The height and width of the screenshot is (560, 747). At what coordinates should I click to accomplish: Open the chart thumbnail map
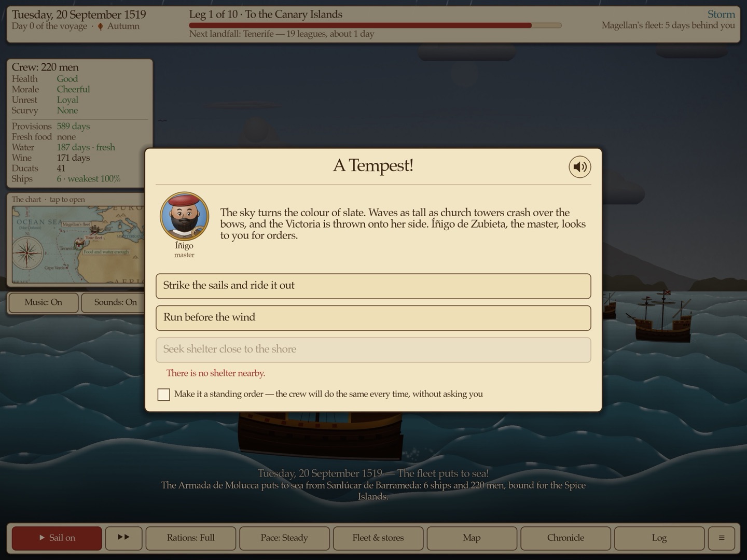tap(78, 244)
